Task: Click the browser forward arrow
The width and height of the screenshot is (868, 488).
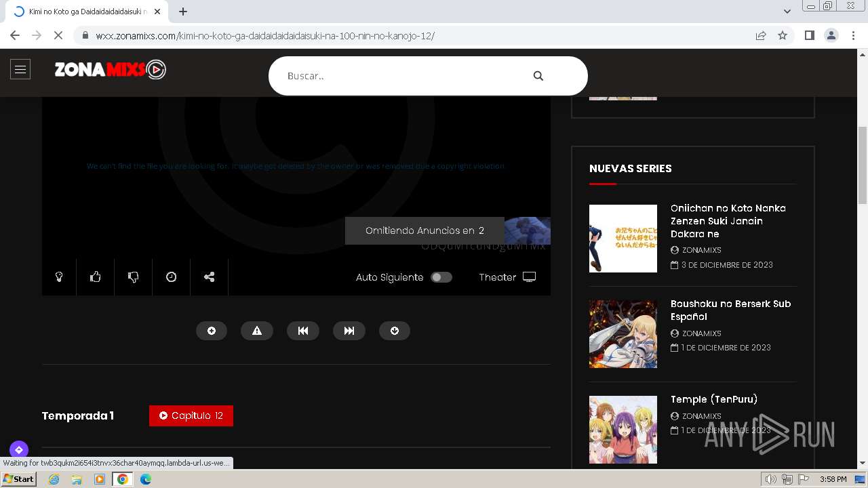Action: click(x=37, y=35)
